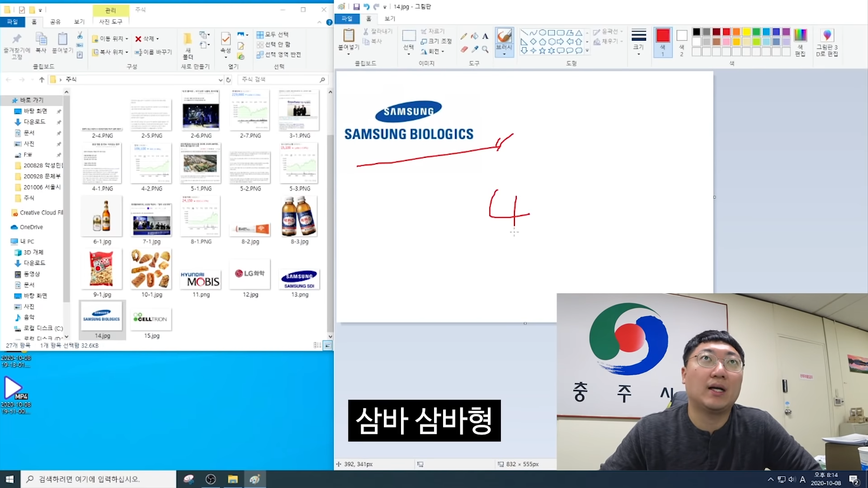The width and height of the screenshot is (868, 488).
Task: Click the Redo arrow in Paint title bar
Action: pyautogui.click(x=376, y=7)
